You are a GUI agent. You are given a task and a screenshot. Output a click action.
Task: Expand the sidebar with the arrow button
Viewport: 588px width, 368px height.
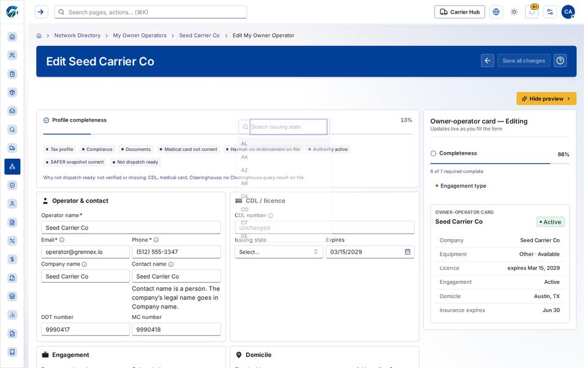(41, 12)
